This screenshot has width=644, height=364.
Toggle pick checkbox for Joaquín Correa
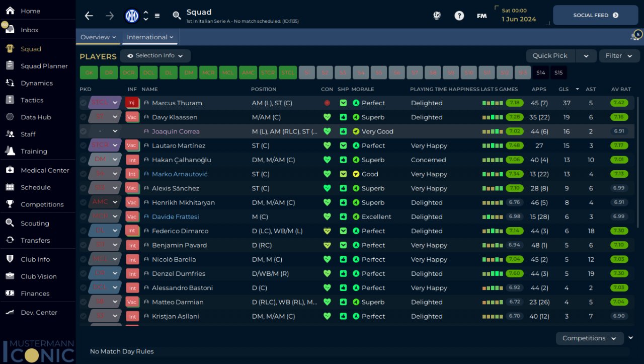(x=84, y=131)
